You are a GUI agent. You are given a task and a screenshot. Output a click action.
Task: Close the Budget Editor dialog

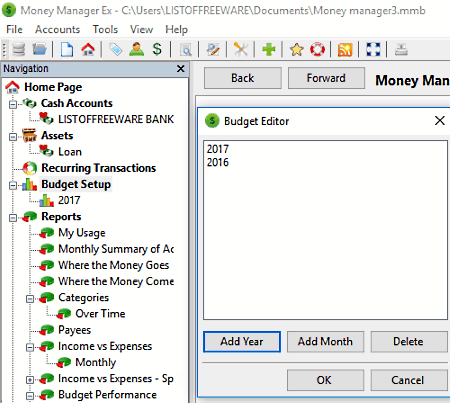[x=440, y=120]
